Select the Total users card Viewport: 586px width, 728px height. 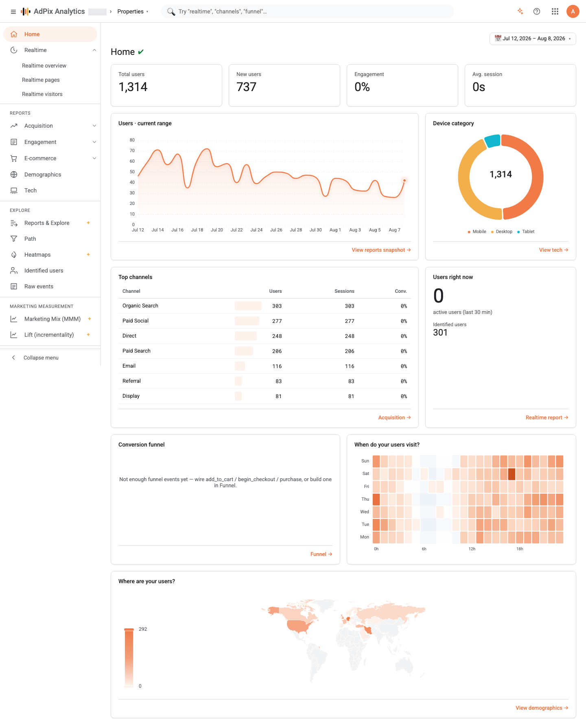pos(166,85)
